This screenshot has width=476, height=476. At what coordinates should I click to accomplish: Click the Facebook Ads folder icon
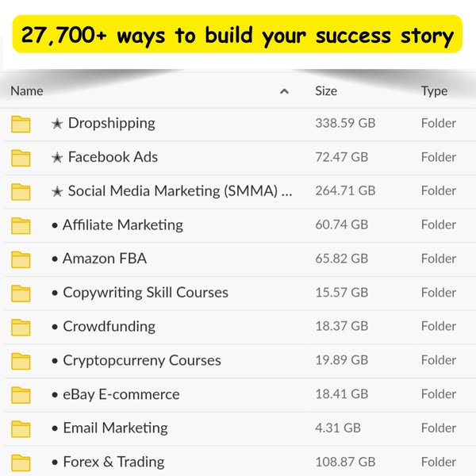tap(21, 158)
